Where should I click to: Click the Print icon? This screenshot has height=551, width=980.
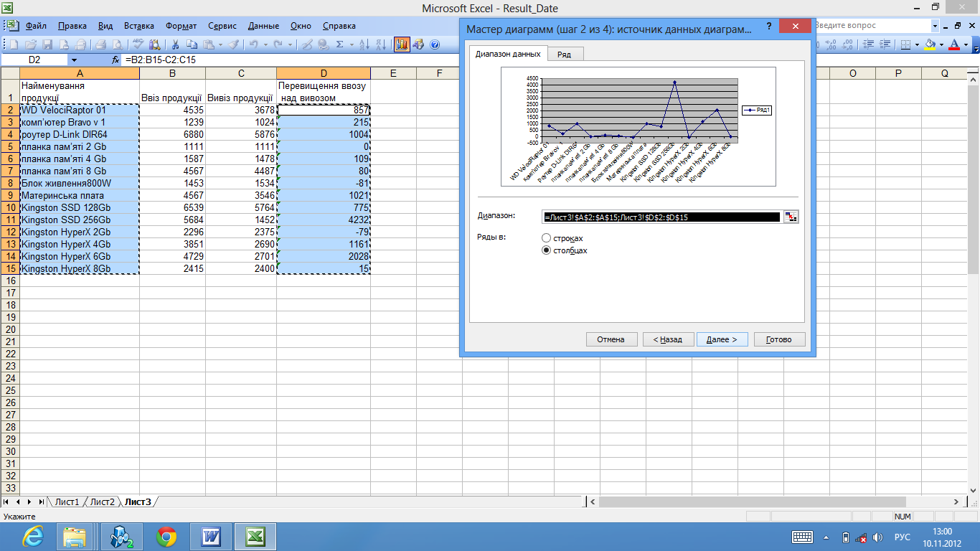tap(100, 44)
